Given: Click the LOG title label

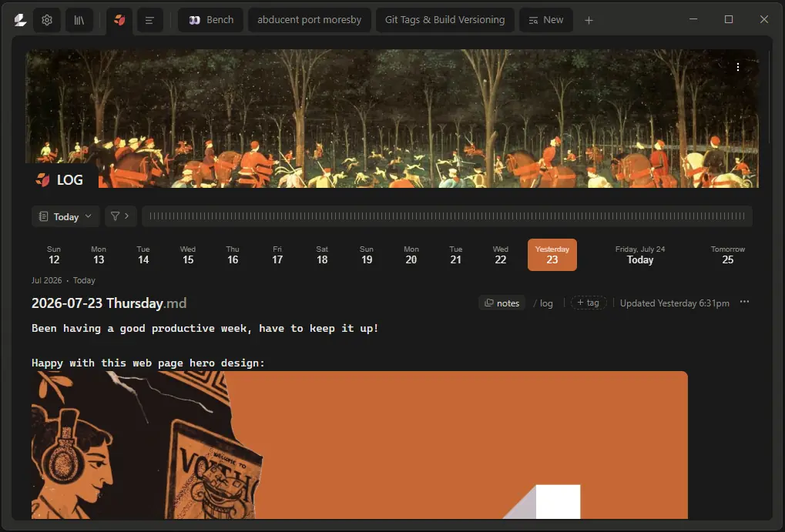Looking at the screenshot, I should [x=69, y=179].
